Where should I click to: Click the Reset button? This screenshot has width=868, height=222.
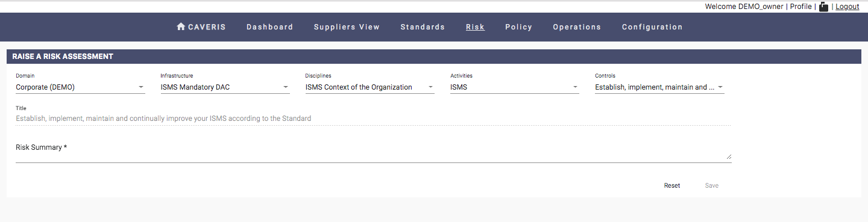click(672, 185)
